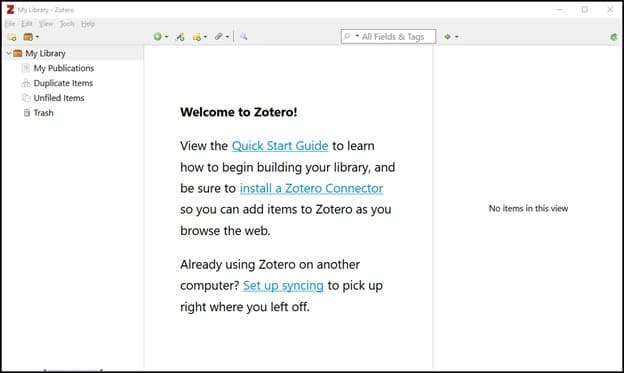Open the Tools menu

click(x=67, y=24)
